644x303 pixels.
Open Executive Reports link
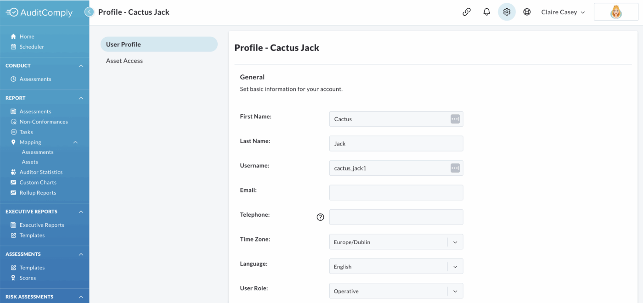click(x=42, y=225)
